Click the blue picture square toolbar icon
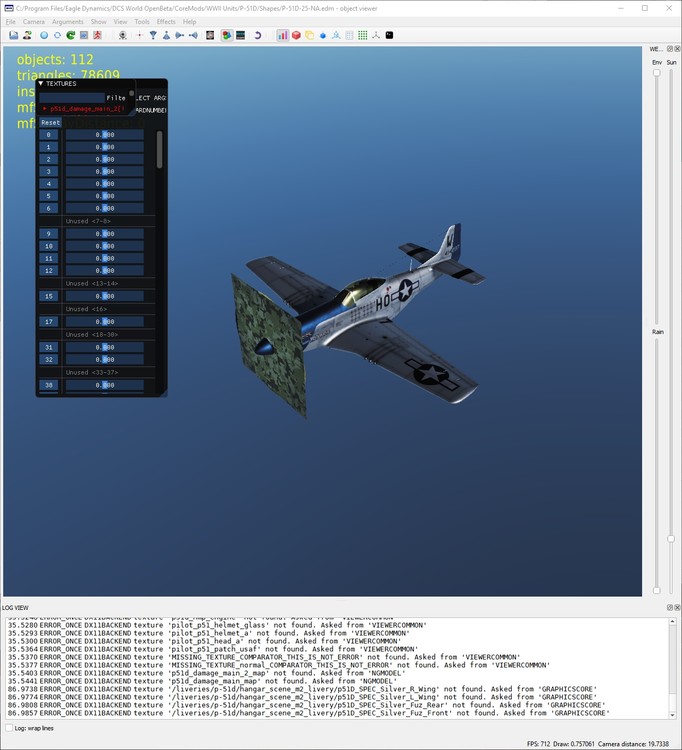682x750 pixels. pyautogui.click(x=84, y=35)
